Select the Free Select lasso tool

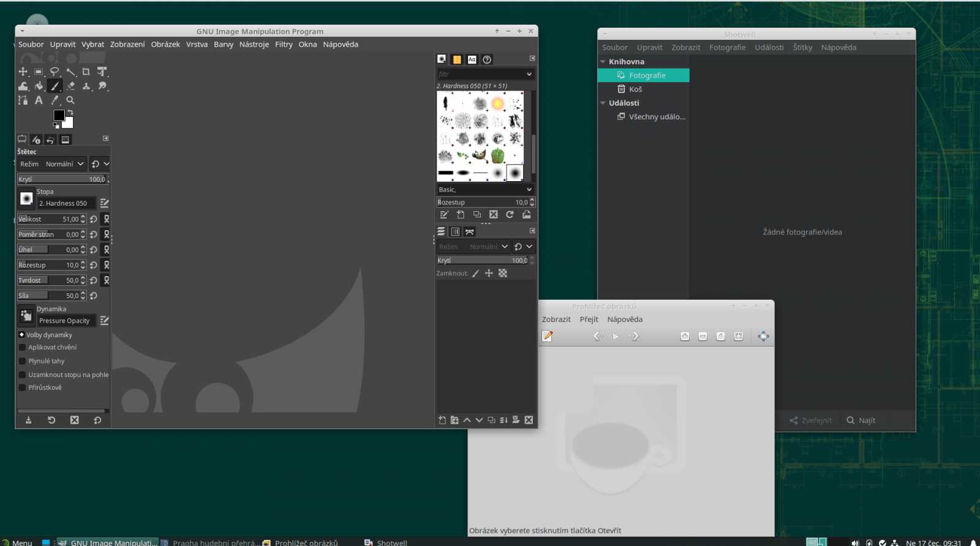point(55,72)
